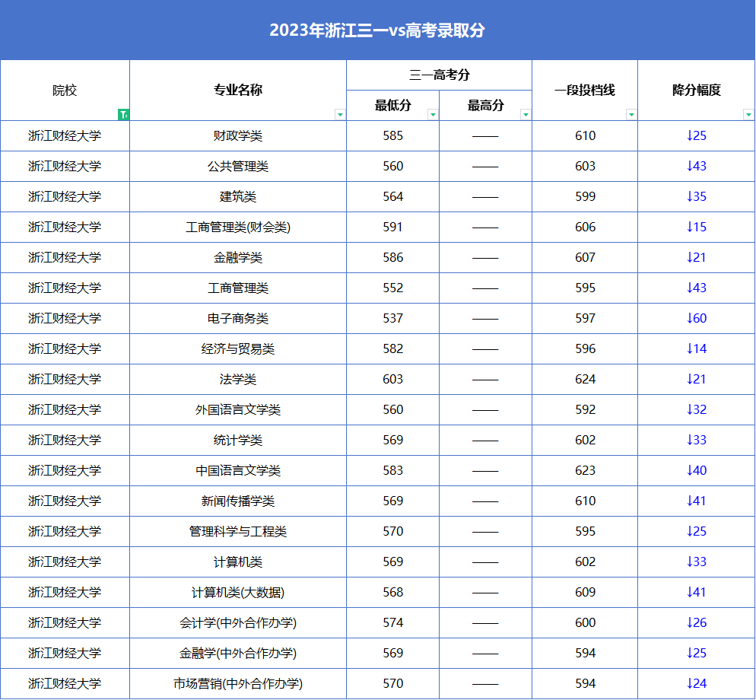Select 浙江财经大学 in the first row
Image resolution: width=756 pixels, height=700 pixels.
point(65,135)
